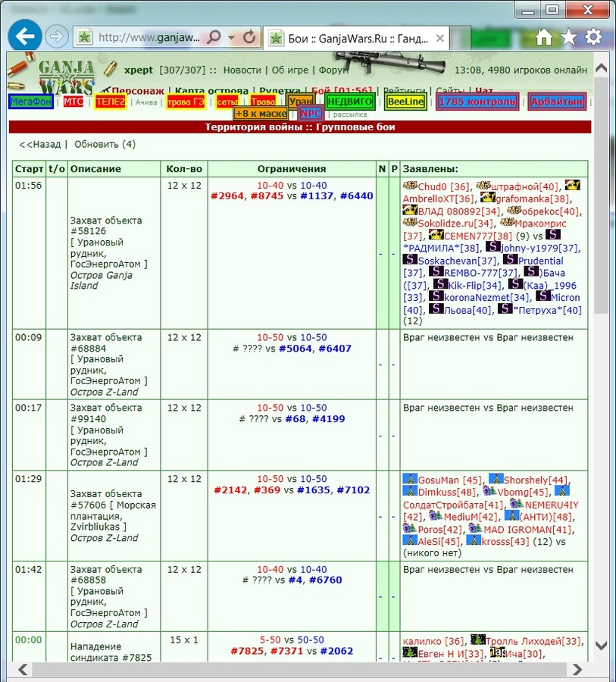616x682 pixels.
Task: Open player Sokolidze.ru[34] profile link
Action: point(455,224)
